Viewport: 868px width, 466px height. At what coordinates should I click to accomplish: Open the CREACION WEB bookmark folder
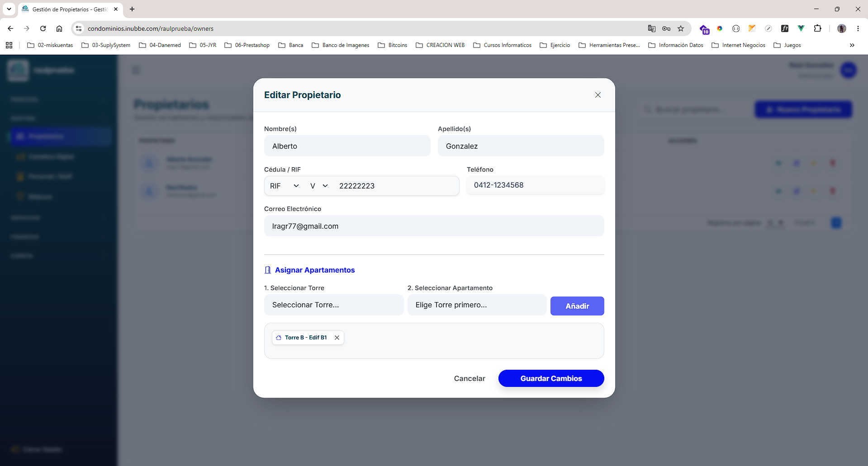[x=440, y=45]
